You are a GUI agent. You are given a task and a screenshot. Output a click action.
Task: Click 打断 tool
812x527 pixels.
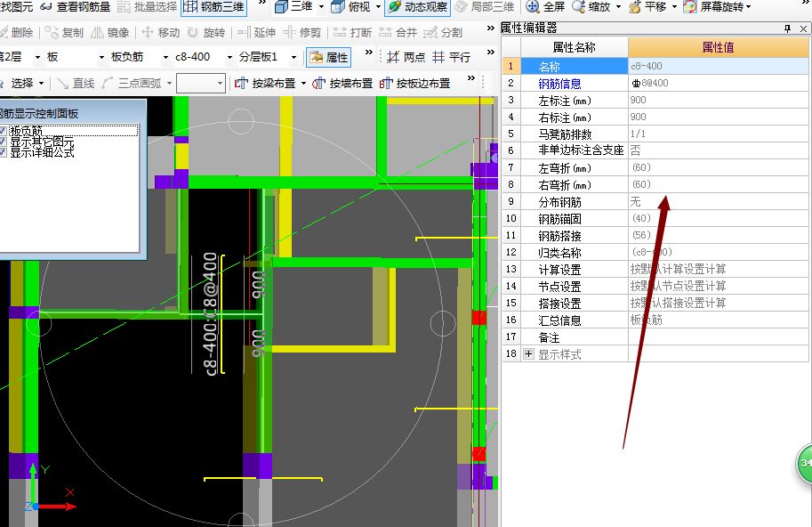pos(352,33)
